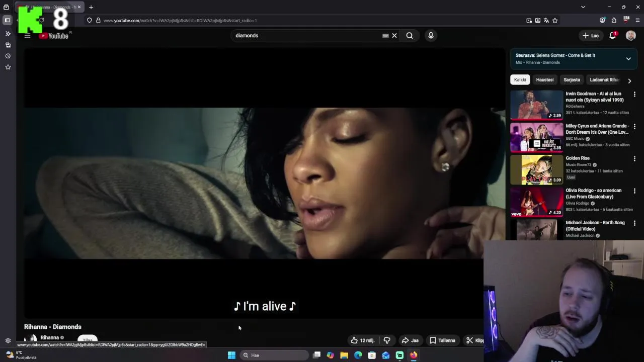The height and width of the screenshot is (362, 644).
Task: Close the Rihanna - Diamonds tab
Action: point(79,7)
